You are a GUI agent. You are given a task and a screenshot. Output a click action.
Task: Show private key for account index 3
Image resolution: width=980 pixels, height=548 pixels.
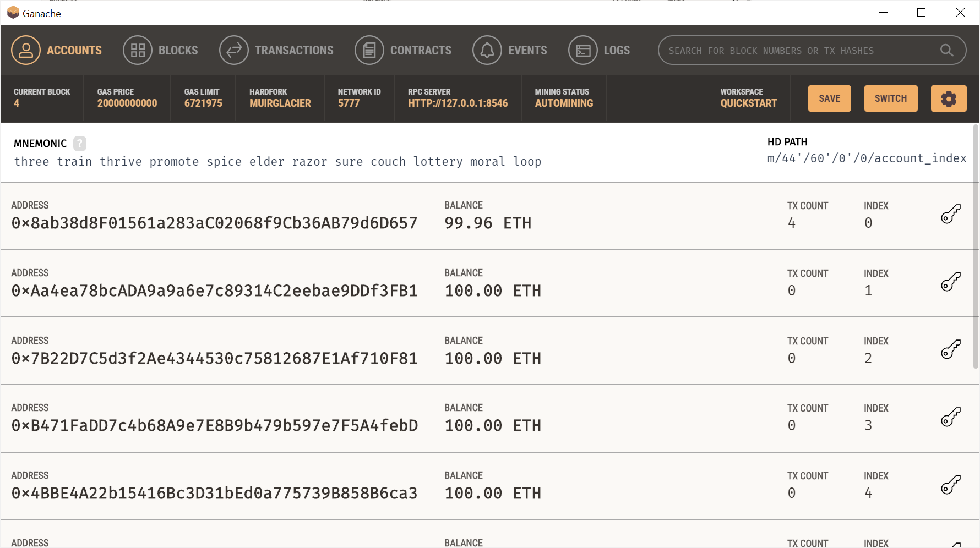point(951,417)
